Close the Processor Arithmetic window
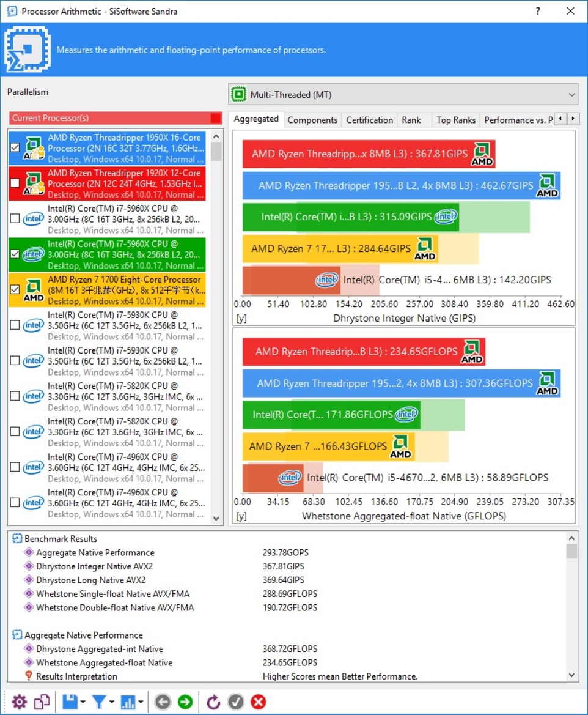The height and width of the screenshot is (715, 588). (570, 11)
